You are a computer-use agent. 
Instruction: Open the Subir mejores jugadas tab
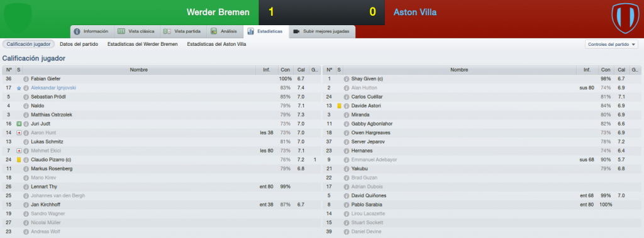[321, 31]
